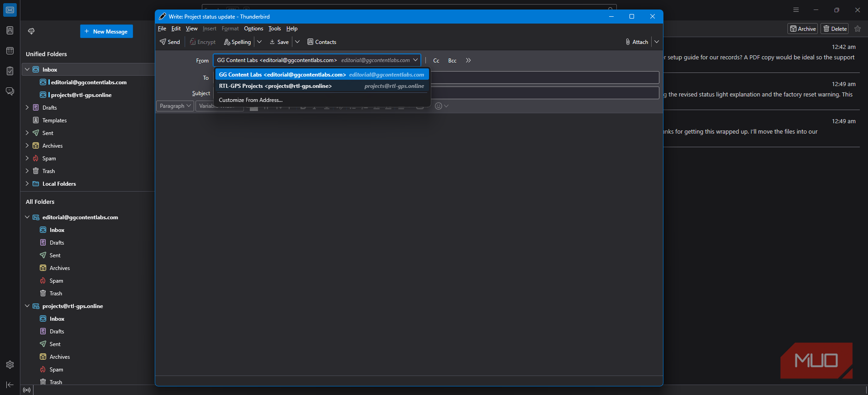The image size is (868, 395).
Task: Open the Calendar space icon
Action: tap(10, 51)
